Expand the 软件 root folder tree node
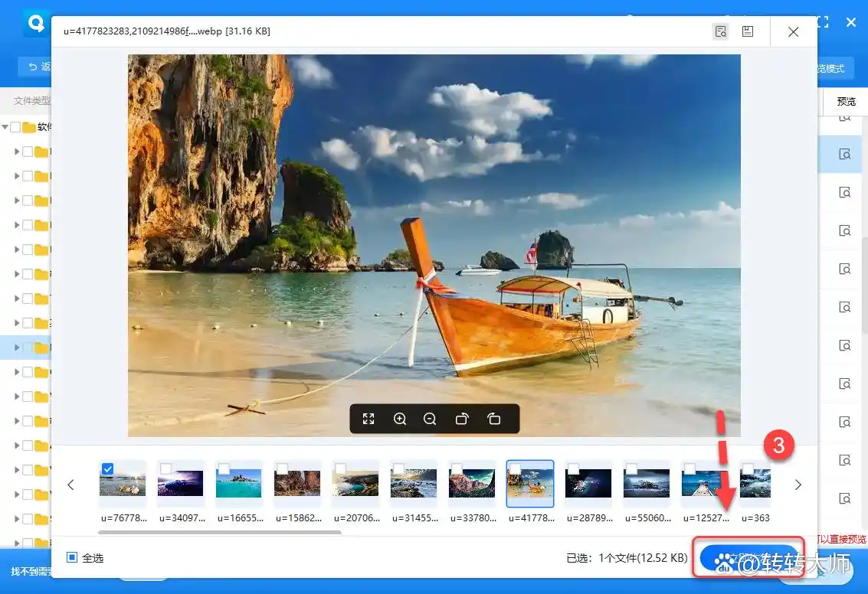 click(x=5, y=127)
